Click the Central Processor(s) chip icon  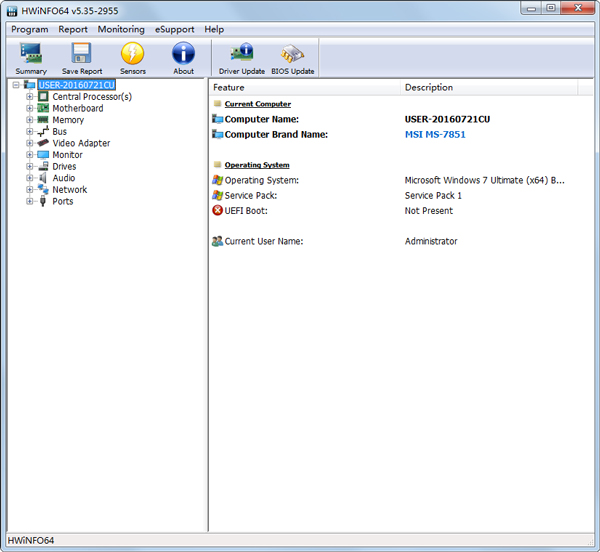[x=43, y=96]
